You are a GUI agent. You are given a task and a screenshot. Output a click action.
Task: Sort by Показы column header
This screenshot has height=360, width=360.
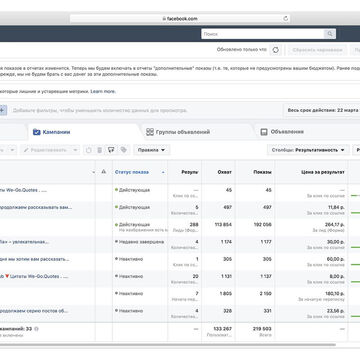pyautogui.click(x=263, y=172)
